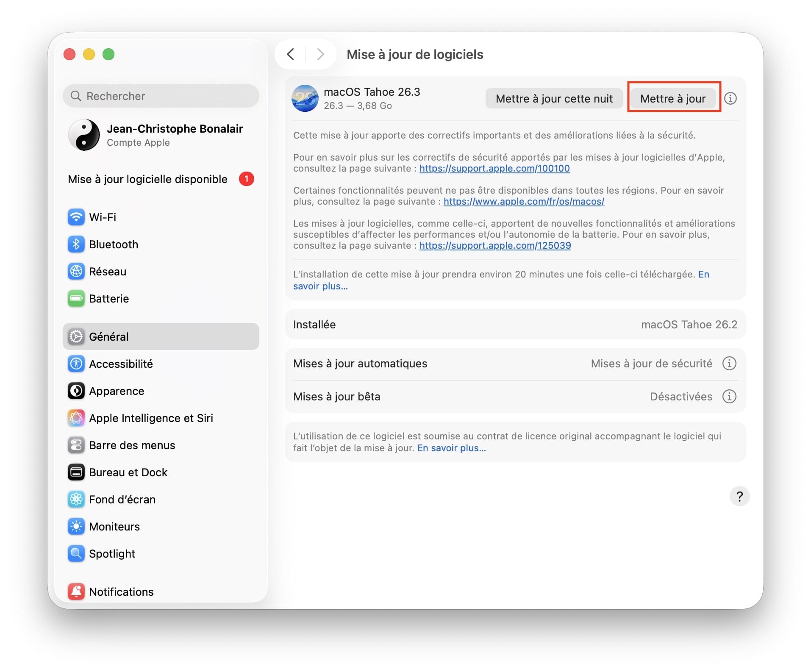Show info for macOS Tahoe 26.3 update
Viewport: 811px width, 672px height.
click(730, 98)
